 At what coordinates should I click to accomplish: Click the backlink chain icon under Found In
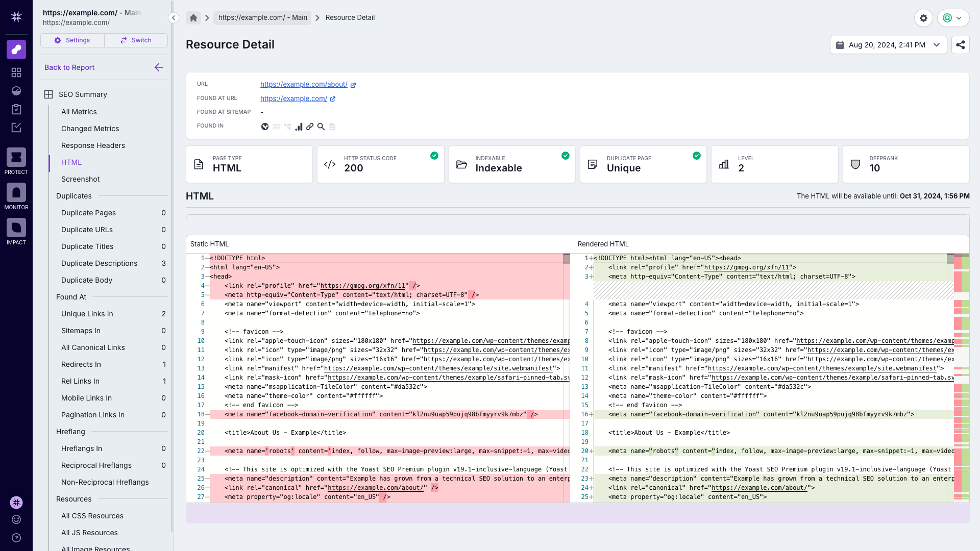tap(310, 127)
